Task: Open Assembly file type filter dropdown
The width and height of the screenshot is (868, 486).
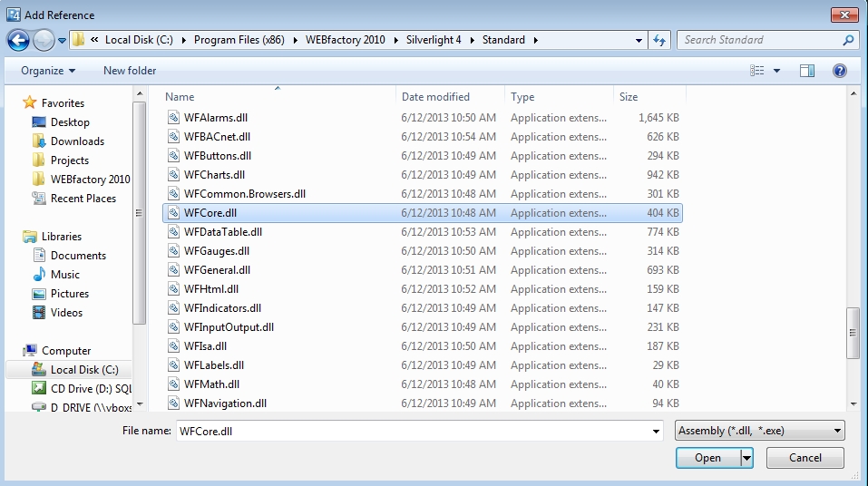Action: (x=760, y=431)
